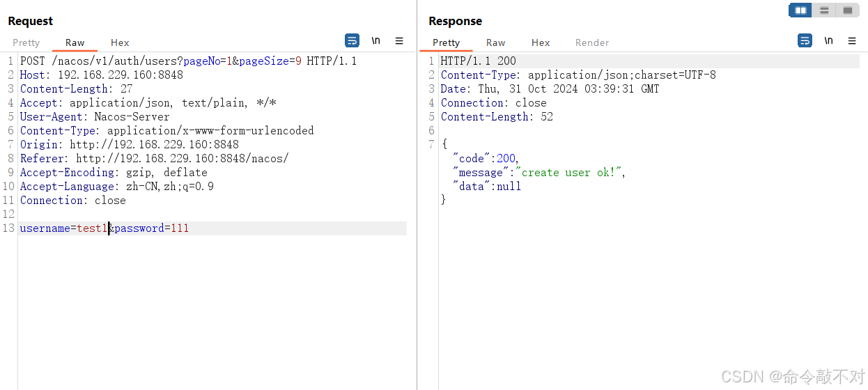Open the Response Render tab
The image size is (868, 390).
point(592,42)
